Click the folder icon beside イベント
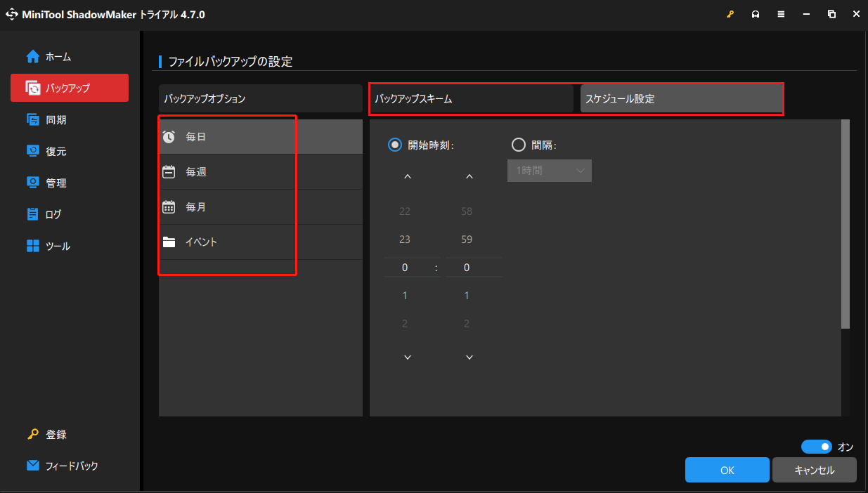868x493 pixels. pos(169,242)
